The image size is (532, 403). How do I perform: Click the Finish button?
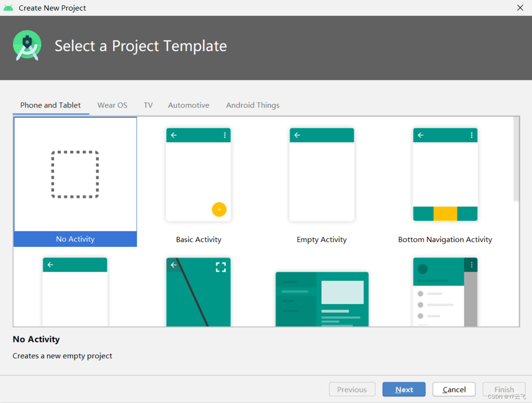[x=504, y=389]
